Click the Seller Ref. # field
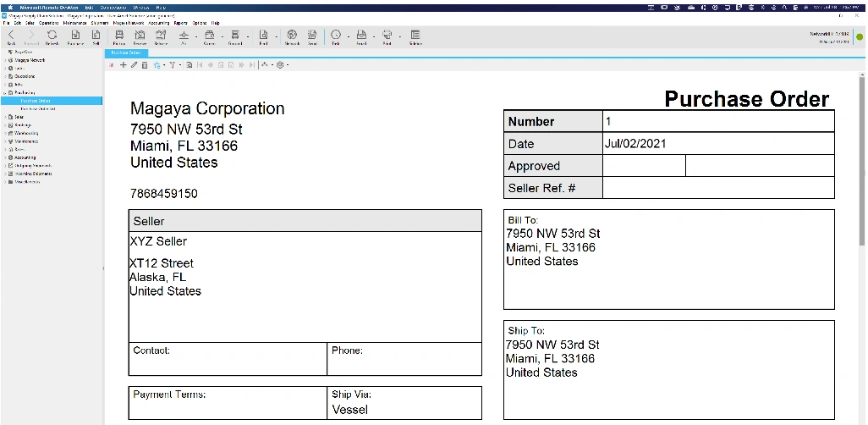Viewport: 868px width, 425px height. [718, 188]
